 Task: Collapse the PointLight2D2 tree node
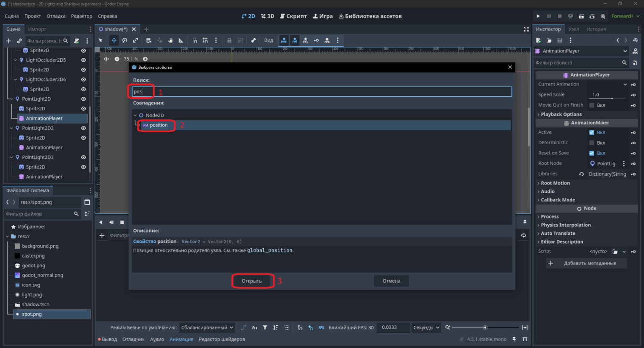pyautogui.click(x=11, y=128)
